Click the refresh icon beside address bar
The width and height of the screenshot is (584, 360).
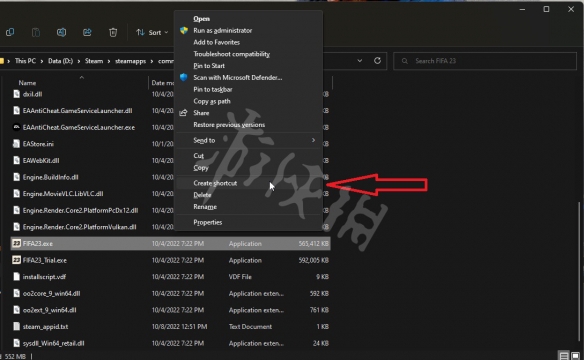pyautogui.click(x=377, y=61)
